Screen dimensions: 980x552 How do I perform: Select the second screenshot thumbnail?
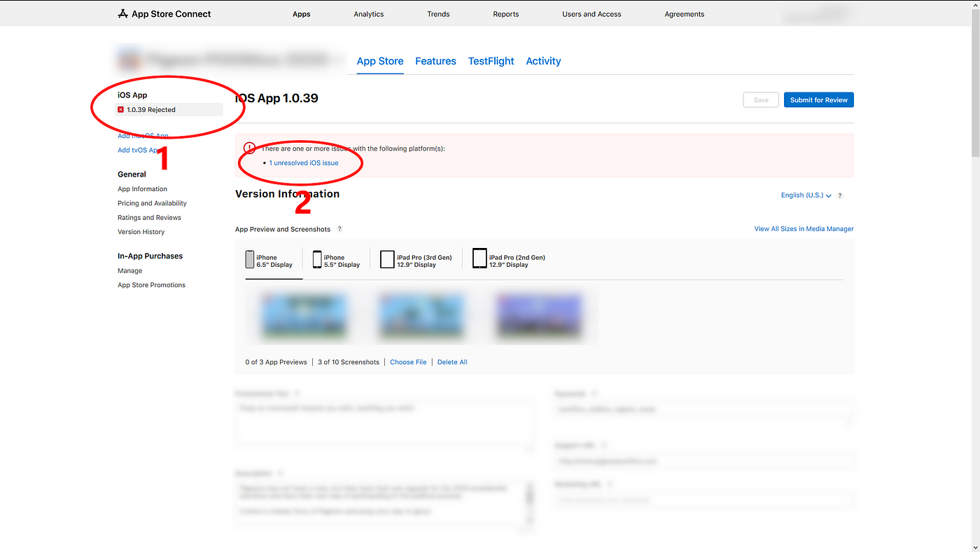(x=421, y=315)
